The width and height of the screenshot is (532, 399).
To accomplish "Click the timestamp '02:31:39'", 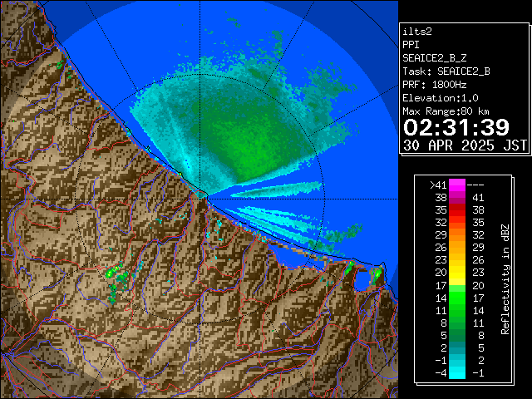I will pyautogui.click(x=456, y=127).
